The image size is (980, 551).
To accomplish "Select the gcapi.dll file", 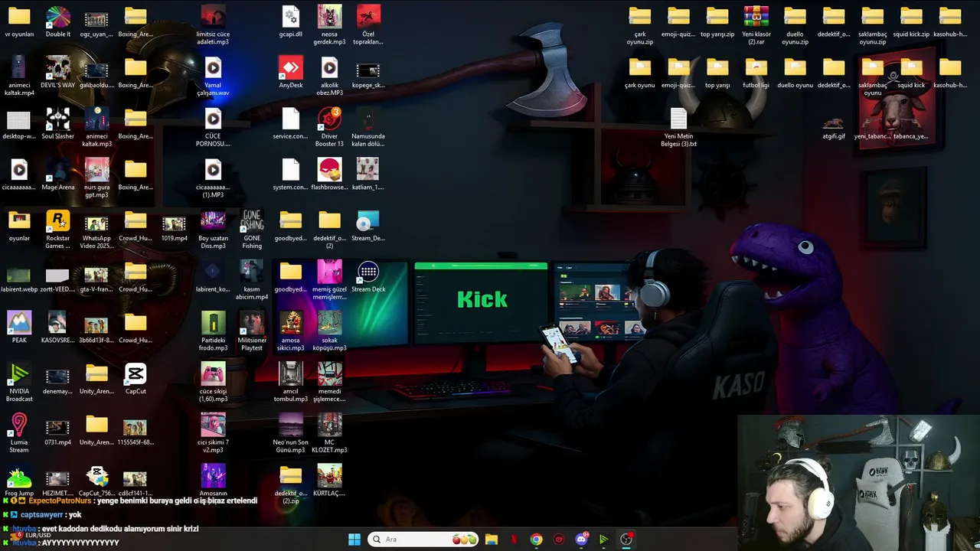I will [x=291, y=22].
